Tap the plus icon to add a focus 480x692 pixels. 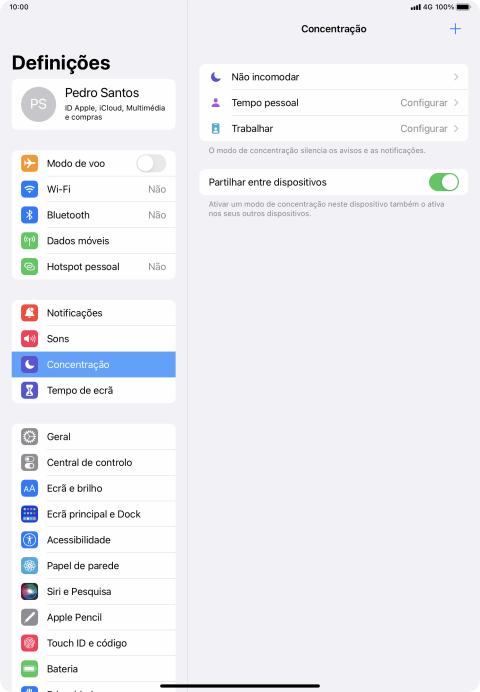[455, 29]
